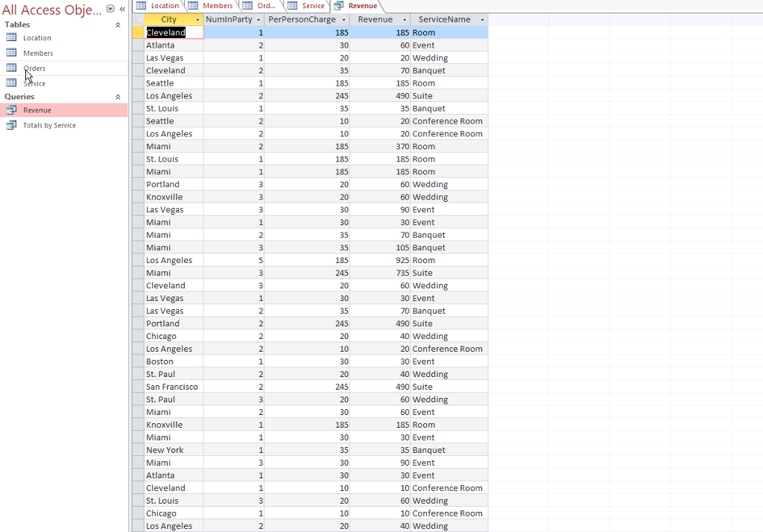
Task: Switch to the Members tab
Action: pos(216,5)
